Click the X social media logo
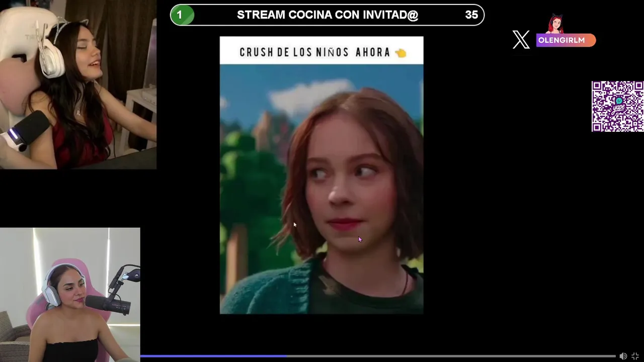Image resolution: width=644 pixels, height=362 pixels. (x=521, y=40)
